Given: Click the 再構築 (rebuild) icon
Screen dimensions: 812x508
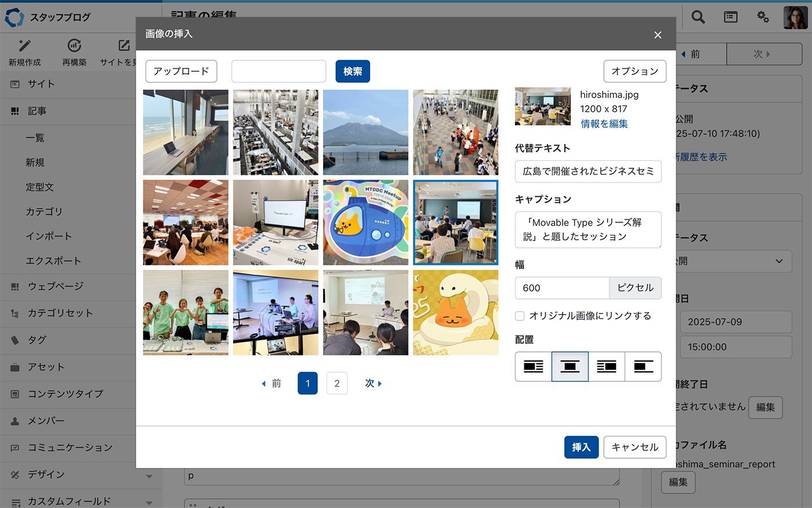Looking at the screenshot, I should [74, 45].
